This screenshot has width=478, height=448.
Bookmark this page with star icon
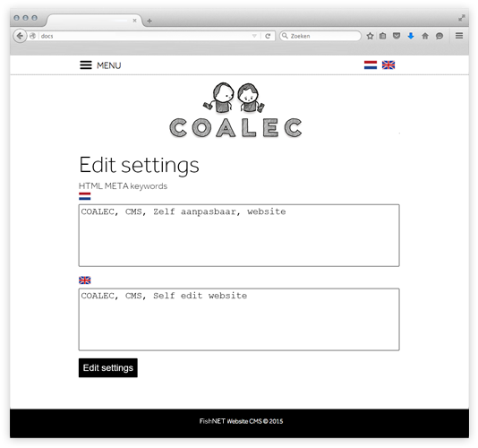[x=370, y=36]
